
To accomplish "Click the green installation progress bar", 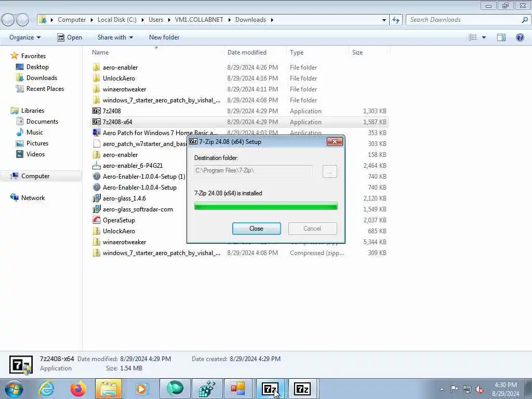I will [265, 206].
